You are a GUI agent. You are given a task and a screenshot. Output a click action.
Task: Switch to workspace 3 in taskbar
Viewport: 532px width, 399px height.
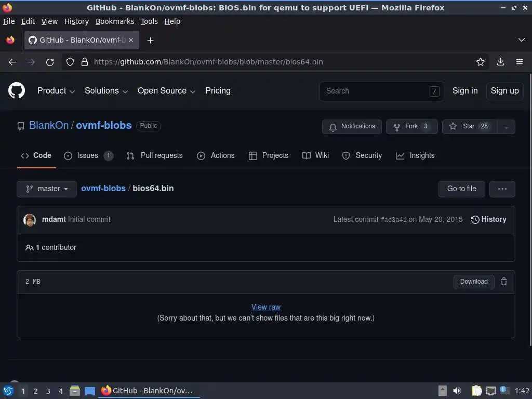pos(48,391)
